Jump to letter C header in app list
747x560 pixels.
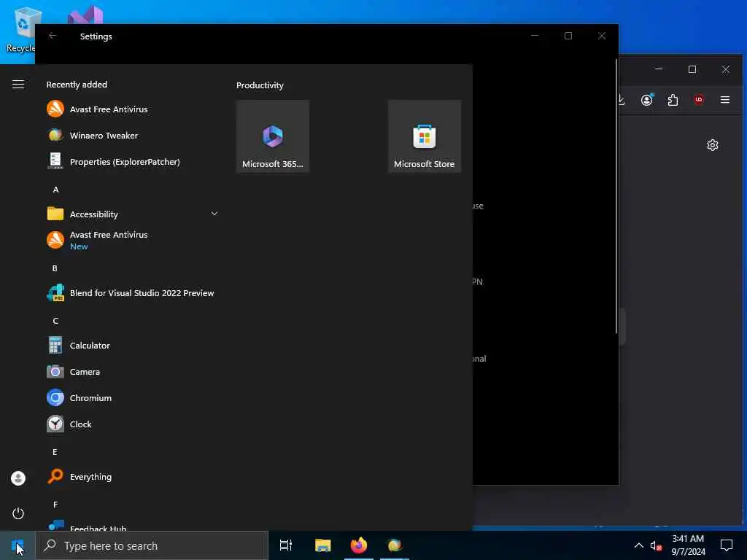55,321
